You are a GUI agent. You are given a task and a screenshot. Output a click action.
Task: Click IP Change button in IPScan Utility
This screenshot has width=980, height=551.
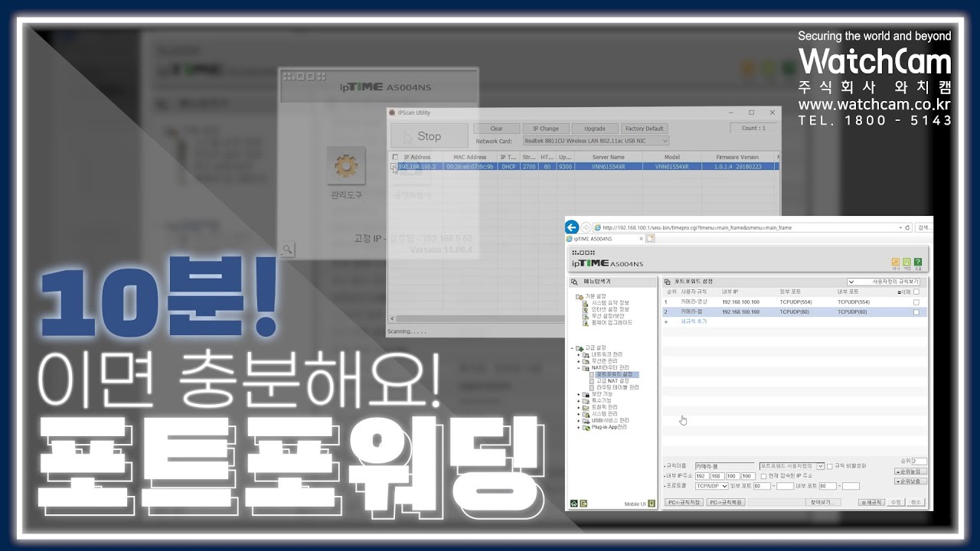pyautogui.click(x=546, y=129)
